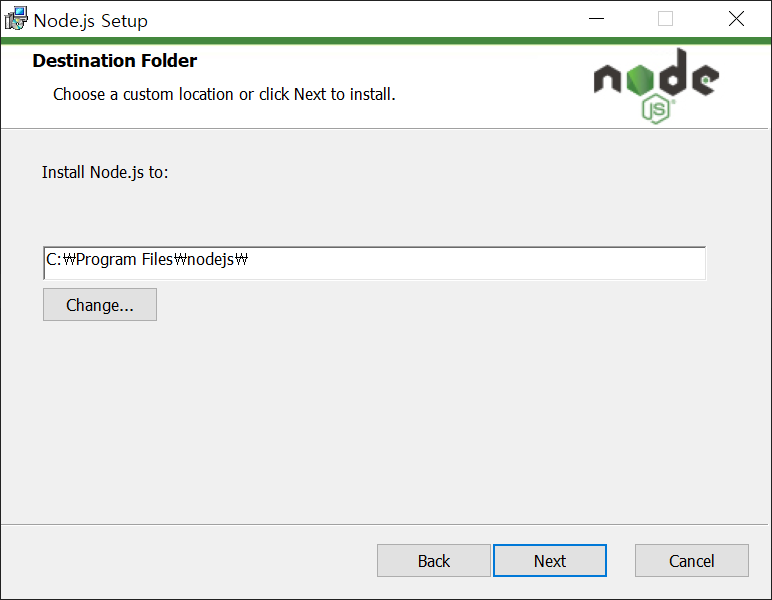The height and width of the screenshot is (600, 772).
Task: Click the green hexagon in the node wordmark
Action: pyautogui.click(x=640, y=80)
